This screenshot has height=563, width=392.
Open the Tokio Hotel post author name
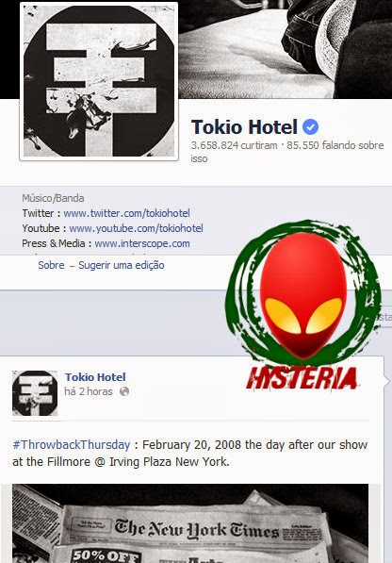coord(95,377)
